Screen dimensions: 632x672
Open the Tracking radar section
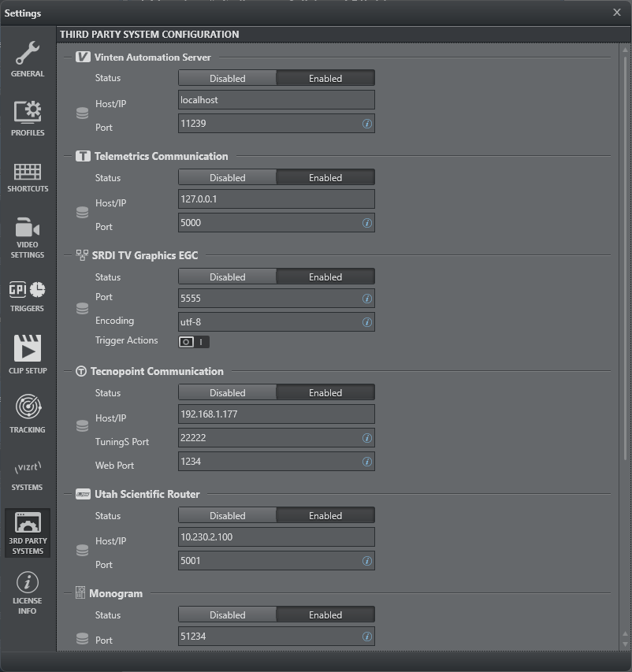tap(28, 414)
